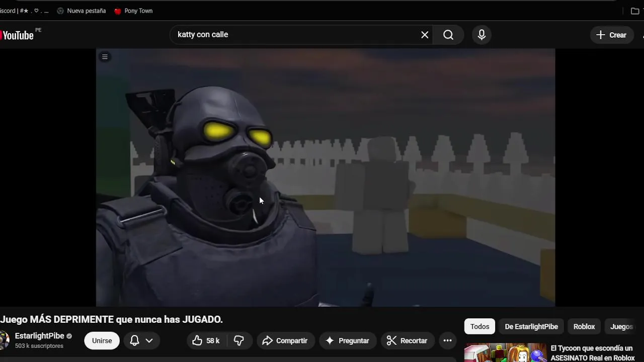Select the Todos filter chip
644x362 pixels.
click(479, 326)
